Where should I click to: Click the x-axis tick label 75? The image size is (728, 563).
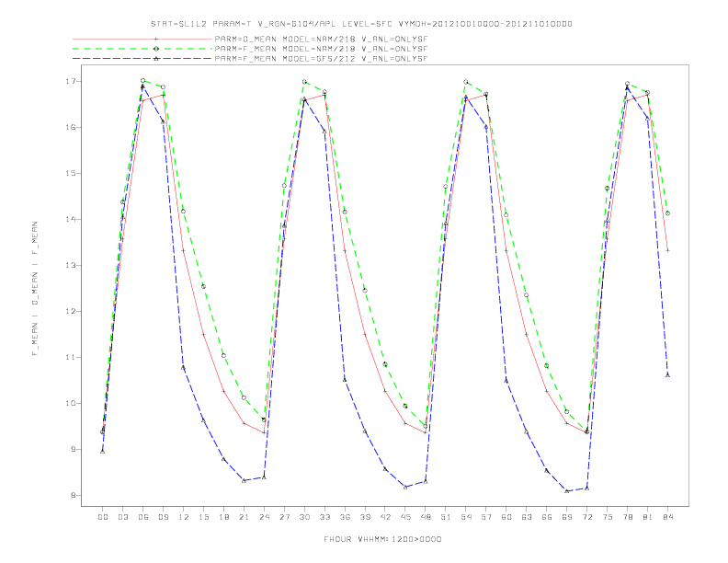608,517
